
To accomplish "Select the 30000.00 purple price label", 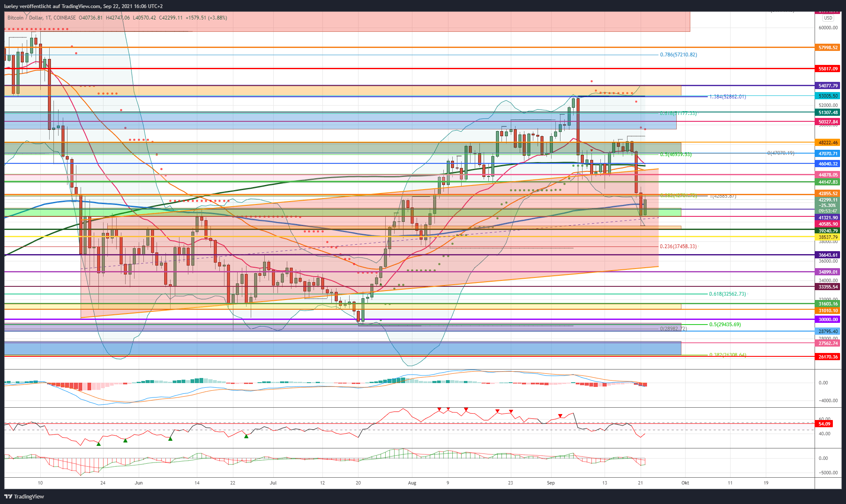I will click(x=828, y=319).
